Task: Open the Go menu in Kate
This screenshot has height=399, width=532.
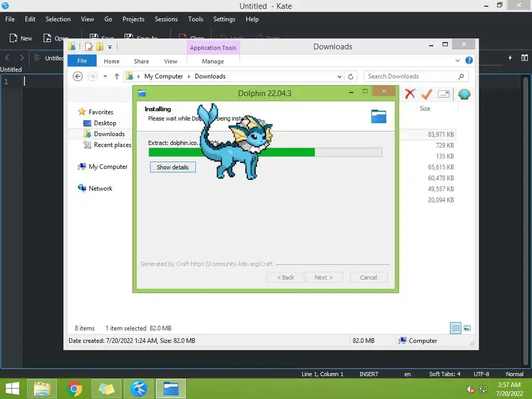Action: (x=108, y=19)
